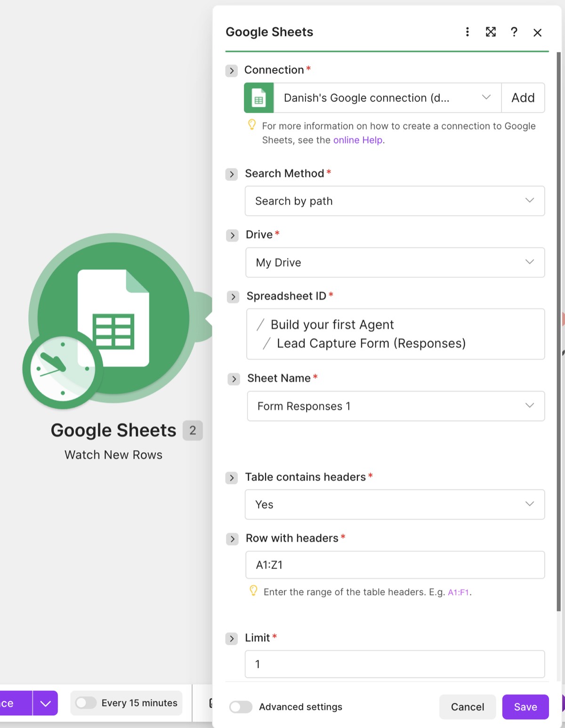Expand the Limit field arrow

pos(231,638)
